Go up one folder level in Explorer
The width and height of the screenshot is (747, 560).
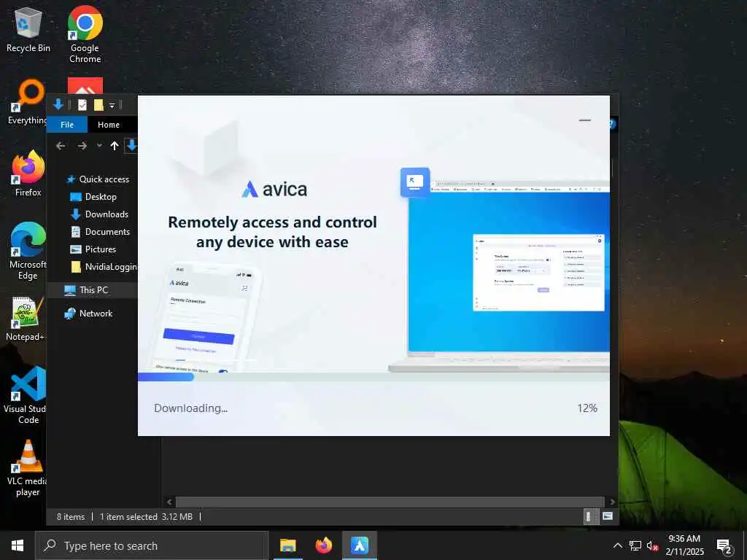tap(115, 146)
